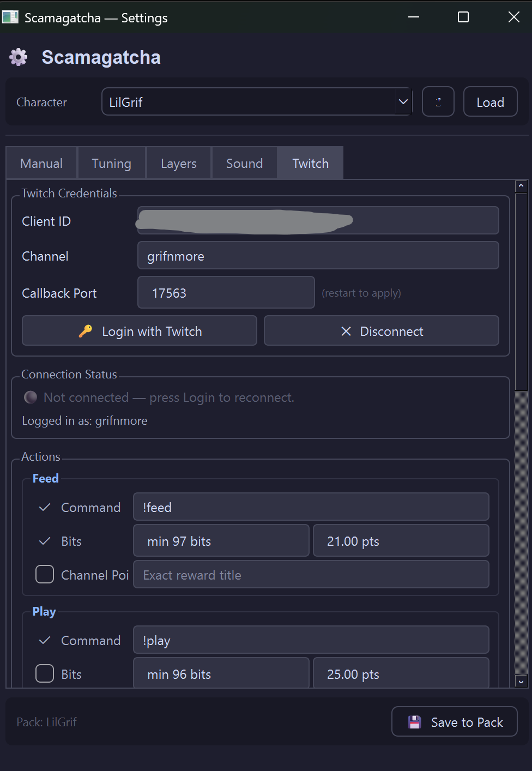Image resolution: width=532 pixels, height=771 pixels.
Task: Click the Channel field containing grifnmore
Action: point(318,255)
